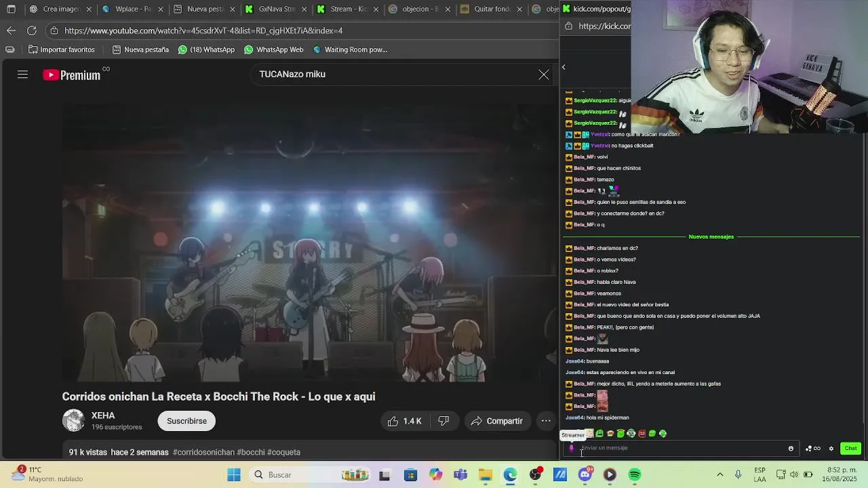
Task: Go back with the browser back arrow
Action: [11, 30]
